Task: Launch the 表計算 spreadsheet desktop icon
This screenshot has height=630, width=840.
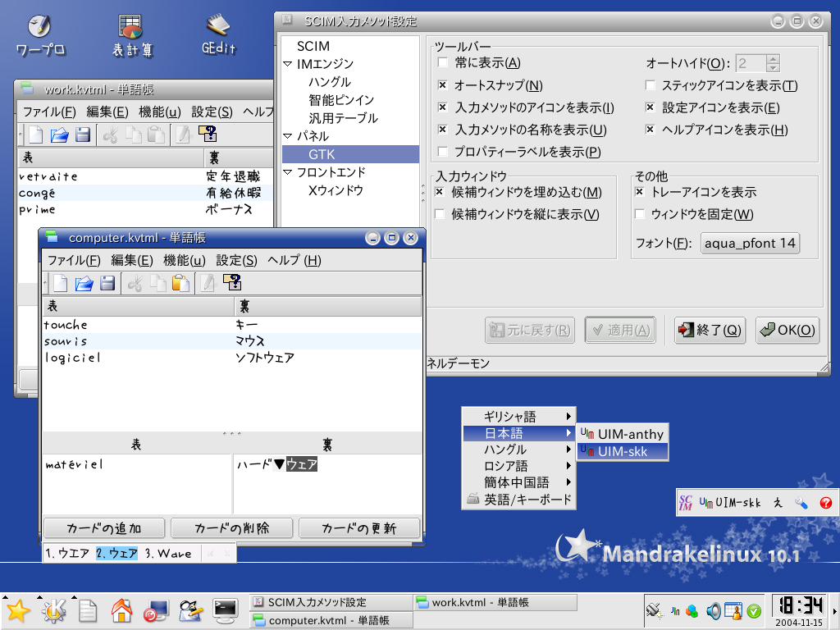Action: click(x=132, y=36)
